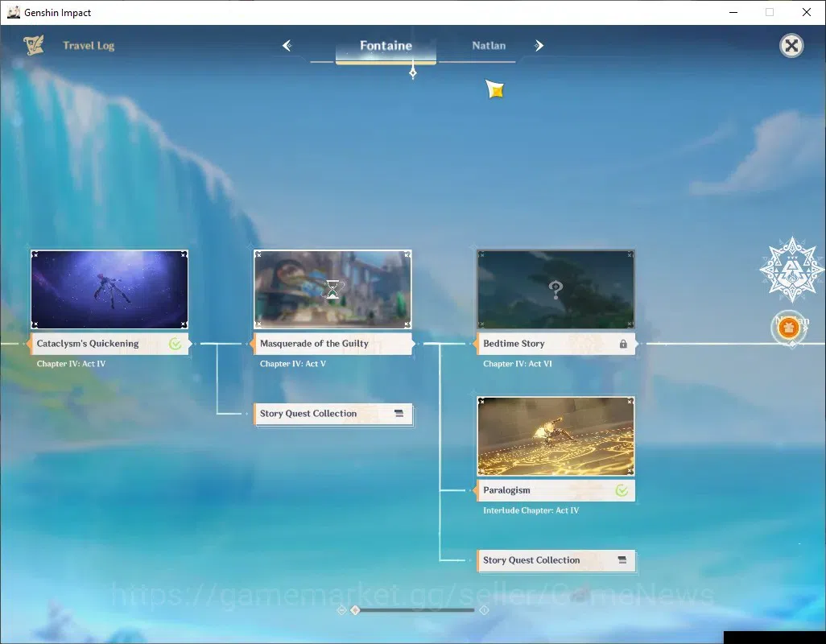Viewport: 826px width, 644px height.
Task: Switch to the Natlan tab
Action: pos(489,46)
